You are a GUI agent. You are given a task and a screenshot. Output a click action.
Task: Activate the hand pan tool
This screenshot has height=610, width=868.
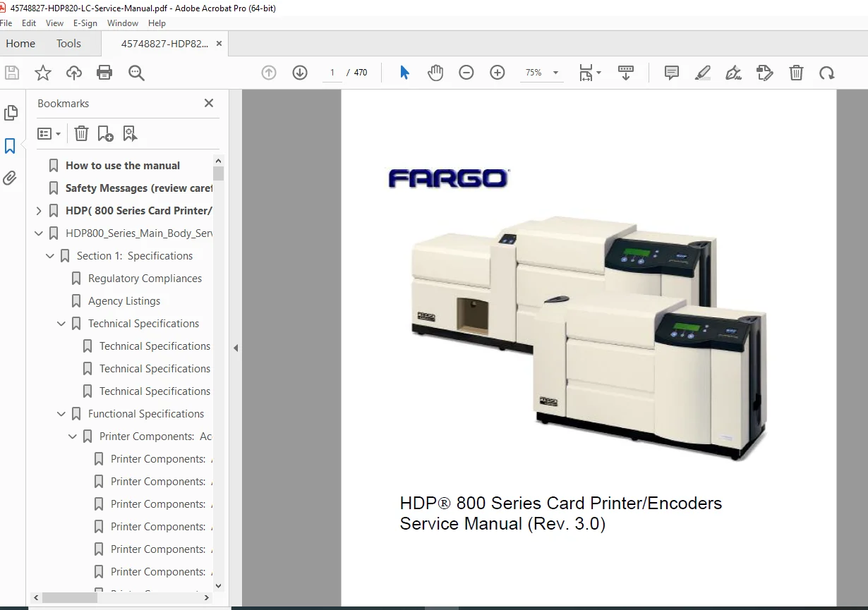(435, 73)
